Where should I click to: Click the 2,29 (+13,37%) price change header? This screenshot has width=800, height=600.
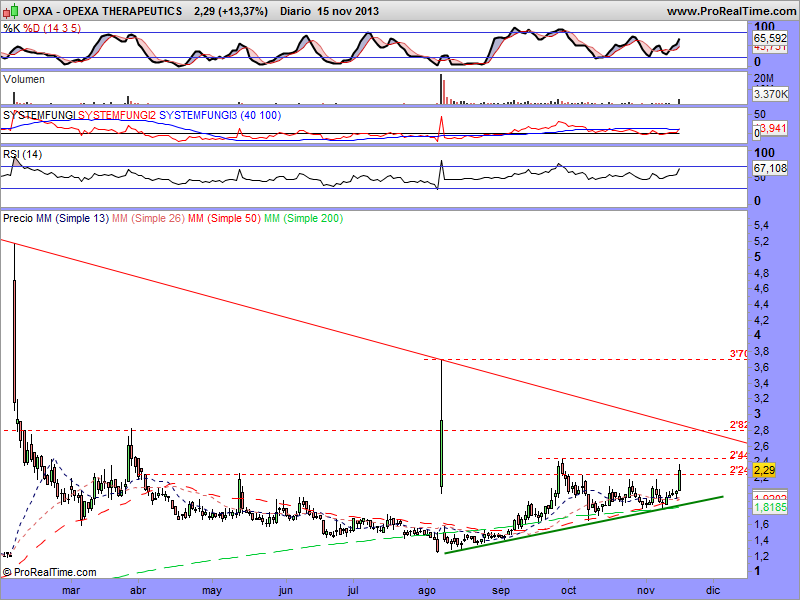pyautogui.click(x=231, y=11)
